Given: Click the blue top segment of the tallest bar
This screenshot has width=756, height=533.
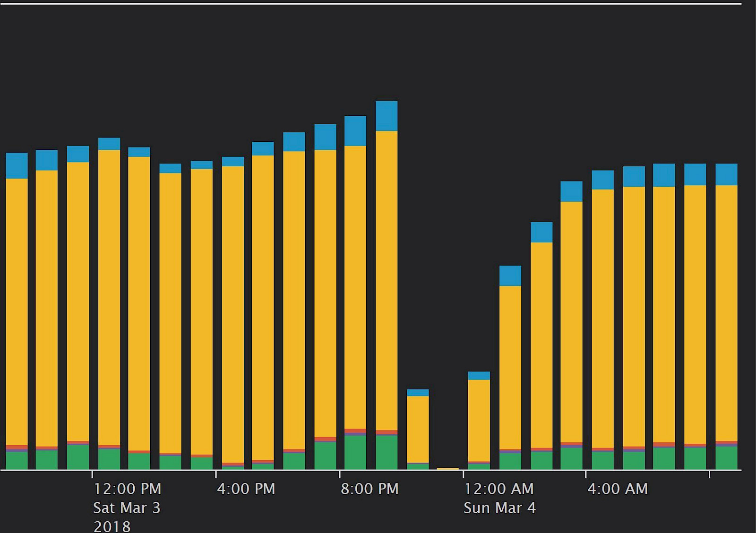Looking at the screenshot, I should (x=386, y=116).
